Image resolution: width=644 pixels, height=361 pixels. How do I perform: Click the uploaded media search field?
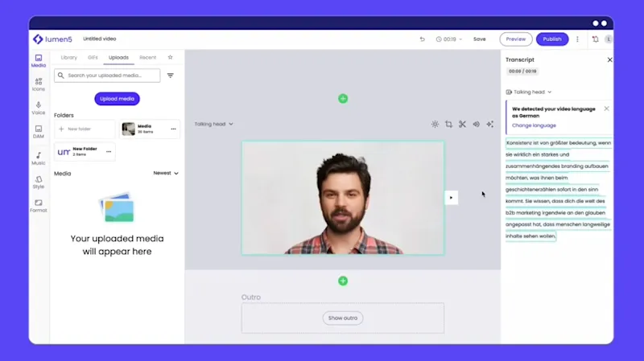tap(107, 76)
